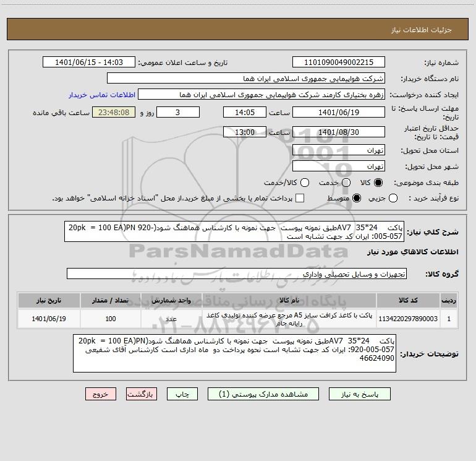Click the remaining days field showing 3
Image resolution: width=476 pixels, height=461 pixels.
click(x=178, y=112)
